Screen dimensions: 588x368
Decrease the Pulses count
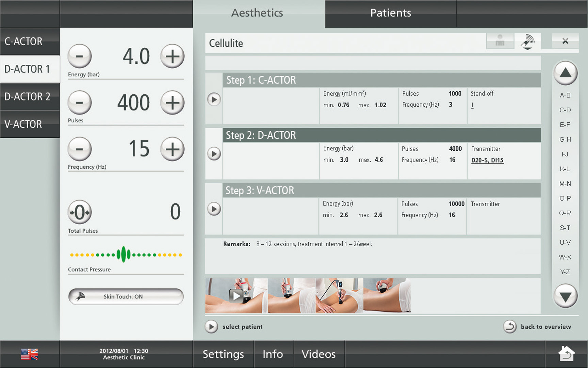point(80,102)
